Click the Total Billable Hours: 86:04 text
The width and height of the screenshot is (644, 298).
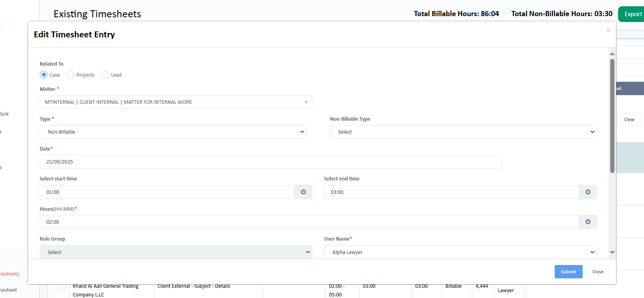456,14
